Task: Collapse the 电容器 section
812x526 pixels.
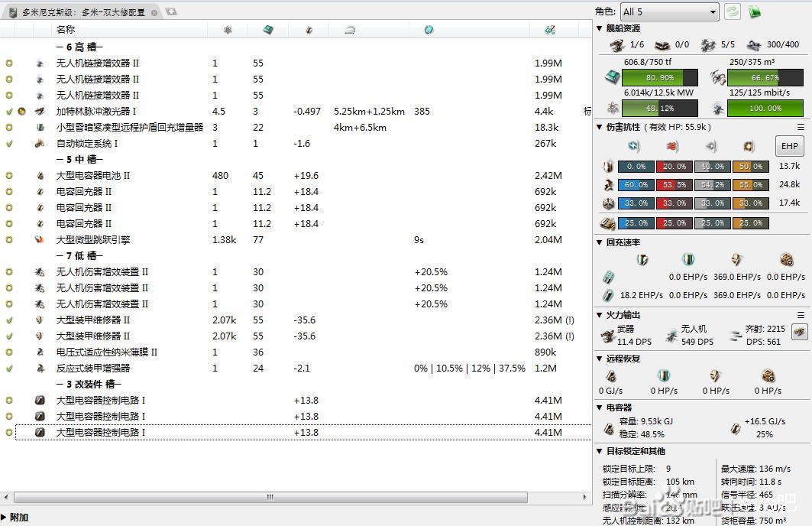Action: (600, 407)
